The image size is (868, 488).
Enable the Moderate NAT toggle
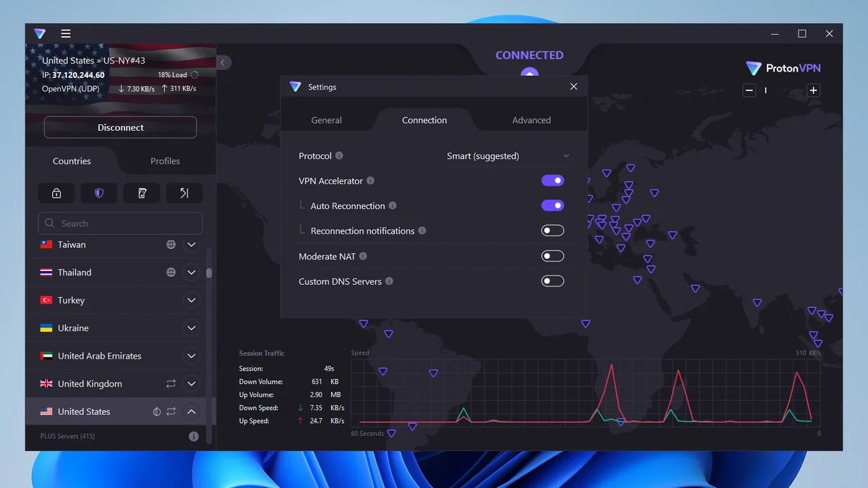[x=552, y=256]
